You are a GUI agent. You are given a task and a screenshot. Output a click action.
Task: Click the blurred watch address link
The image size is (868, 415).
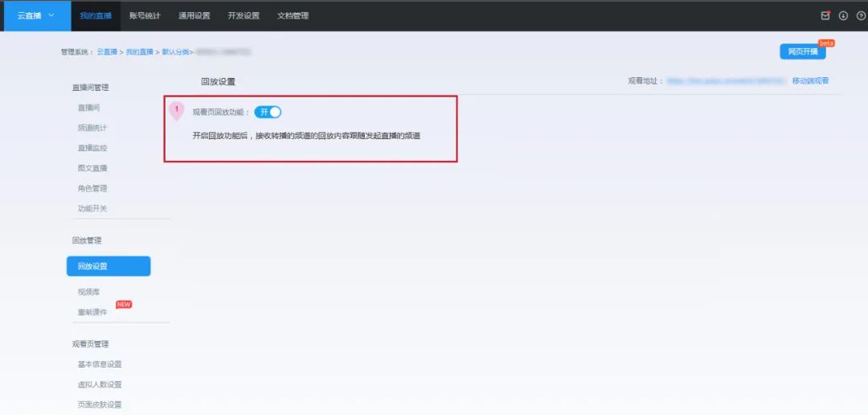click(727, 81)
